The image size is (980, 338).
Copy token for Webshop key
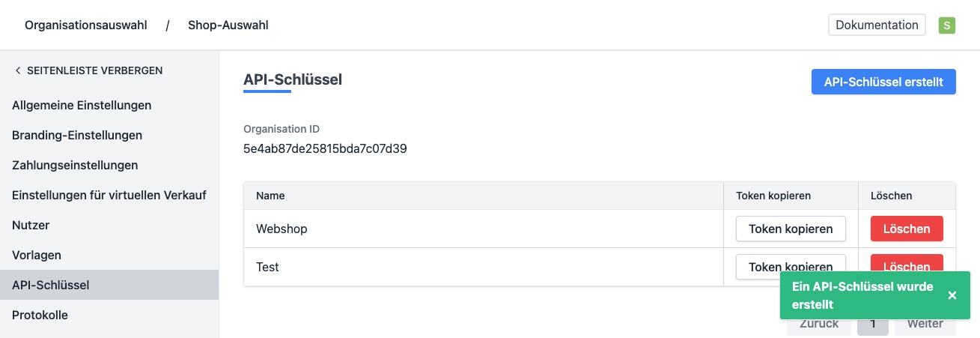coord(791,229)
